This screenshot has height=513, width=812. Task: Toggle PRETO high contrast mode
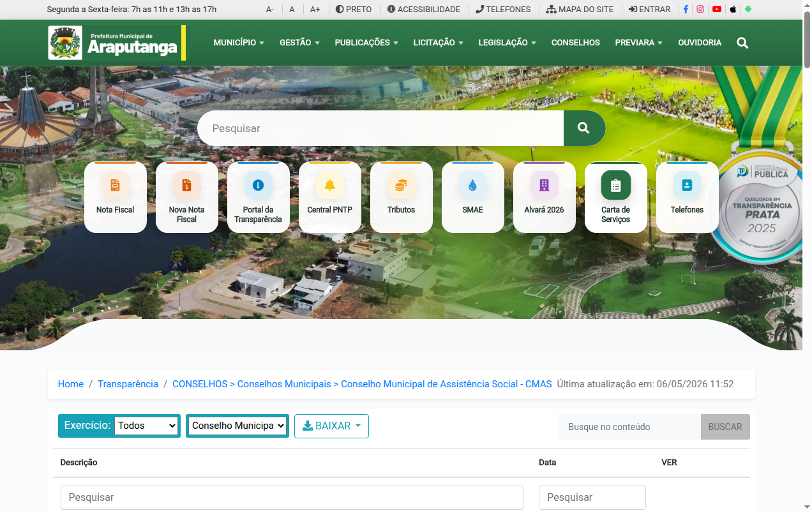(354, 10)
